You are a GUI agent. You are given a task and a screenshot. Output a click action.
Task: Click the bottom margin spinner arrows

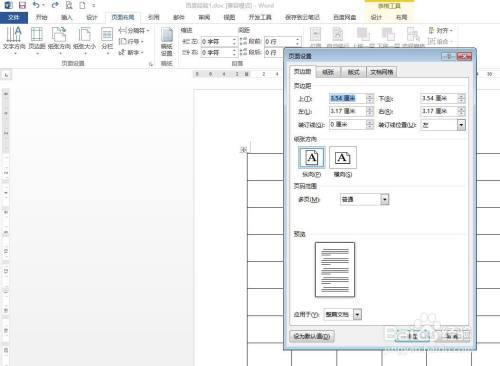point(461,98)
